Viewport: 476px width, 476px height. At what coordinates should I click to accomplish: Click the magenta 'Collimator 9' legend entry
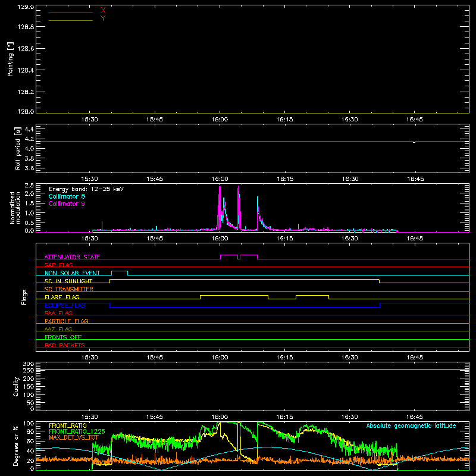(67, 203)
